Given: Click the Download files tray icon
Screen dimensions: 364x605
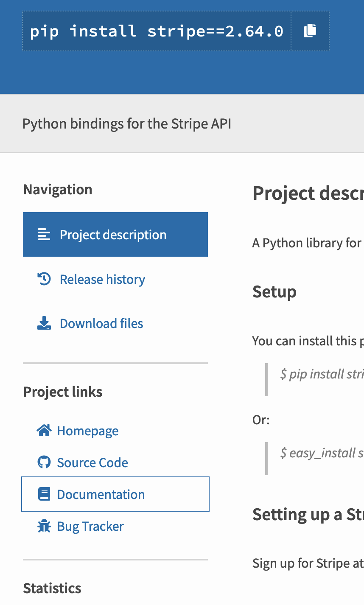Looking at the screenshot, I should (x=44, y=324).
